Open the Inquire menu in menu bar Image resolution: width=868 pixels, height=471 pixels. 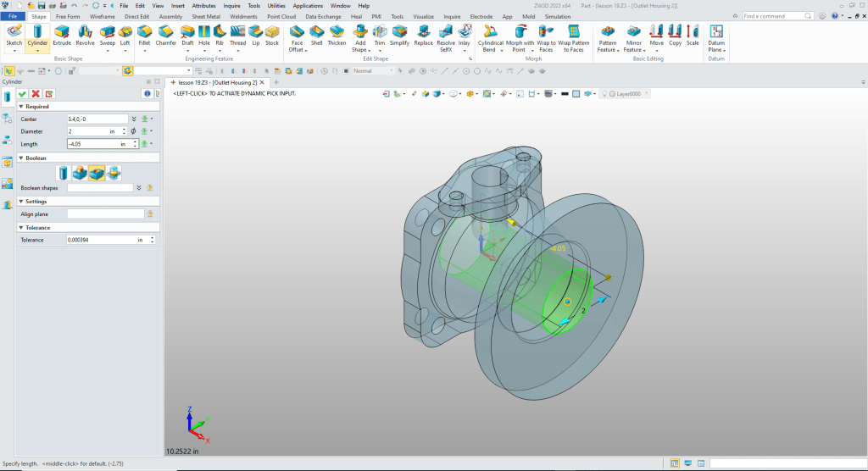(231, 5)
